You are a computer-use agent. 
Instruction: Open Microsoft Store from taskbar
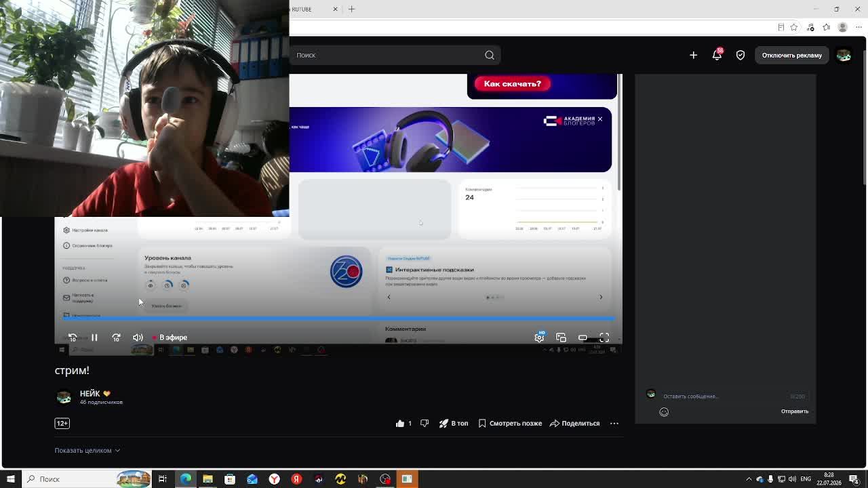click(230, 479)
